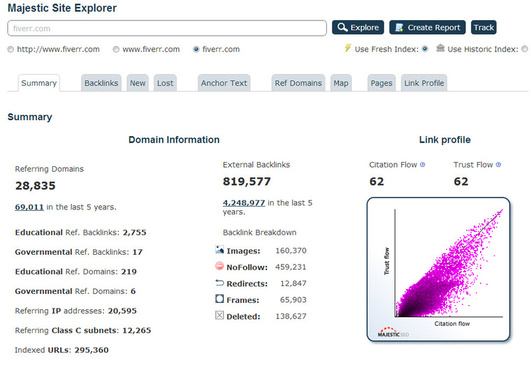Click the Domain Information heading

click(174, 140)
